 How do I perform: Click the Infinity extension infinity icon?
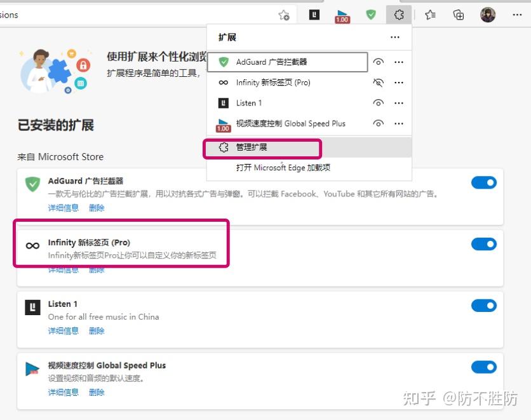pyautogui.click(x=33, y=243)
